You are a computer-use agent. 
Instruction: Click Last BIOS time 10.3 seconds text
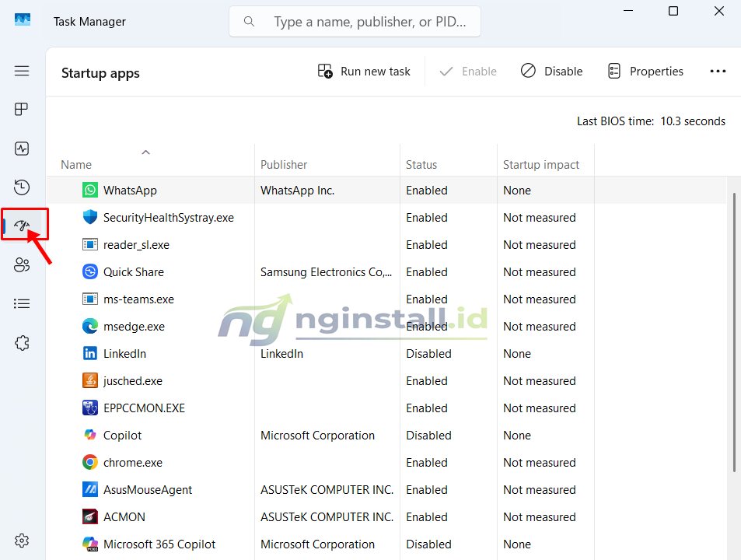point(651,121)
